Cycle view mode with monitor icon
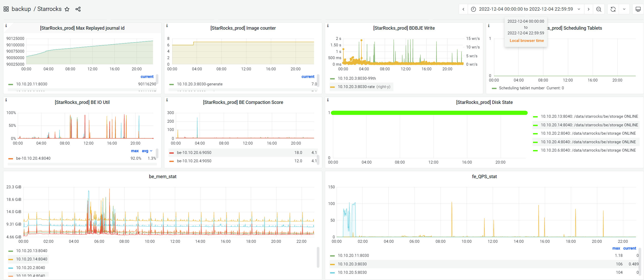 638,9
